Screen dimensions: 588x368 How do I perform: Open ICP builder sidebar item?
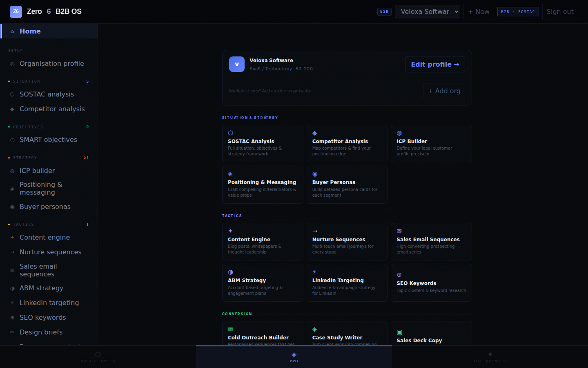pos(49,171)
